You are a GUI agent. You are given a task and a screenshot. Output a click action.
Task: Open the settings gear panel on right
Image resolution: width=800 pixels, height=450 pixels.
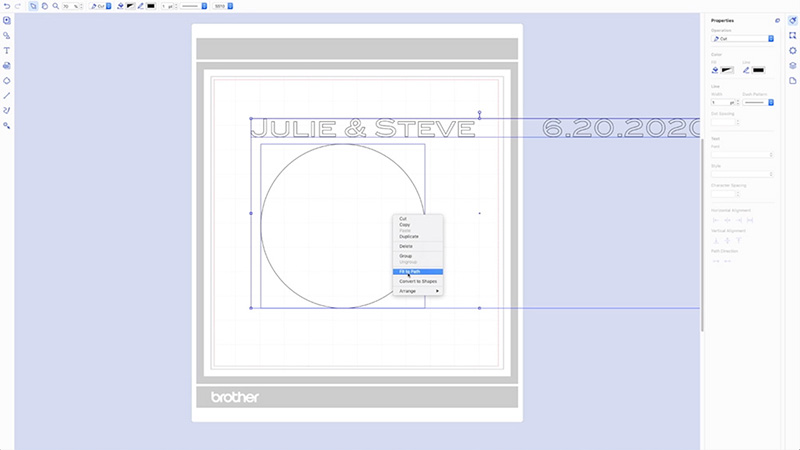793,50
